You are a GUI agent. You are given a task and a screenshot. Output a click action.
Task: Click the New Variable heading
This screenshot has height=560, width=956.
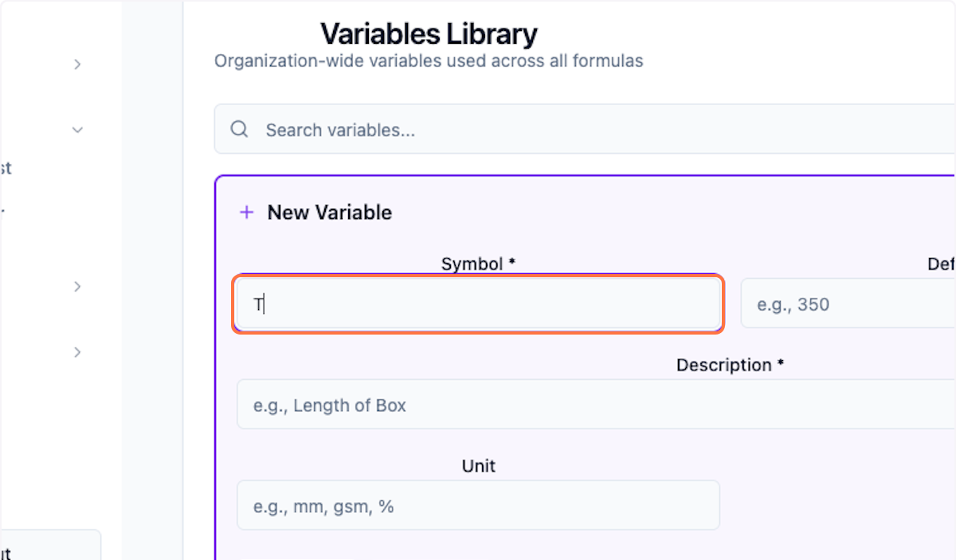tap(330, 212)
